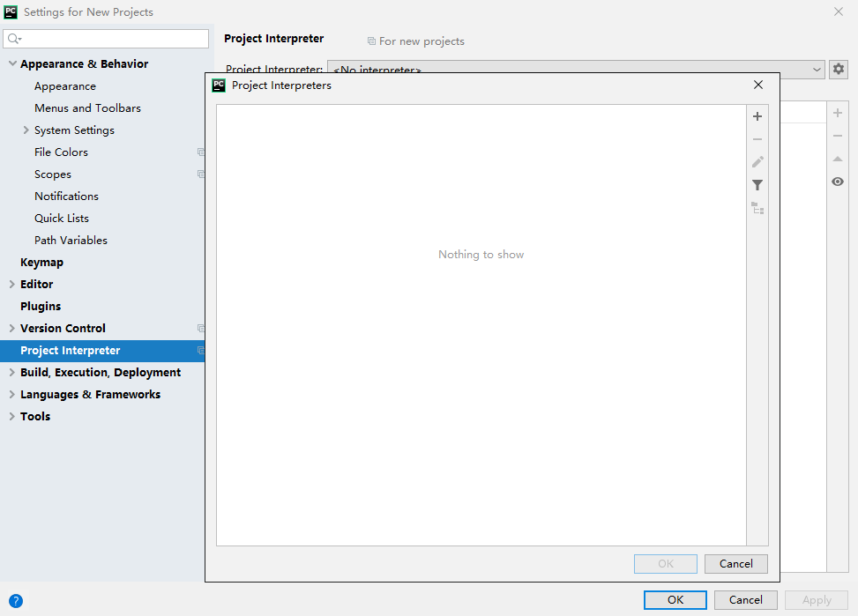Click the upgrade package up-arrow icon
Viewport: 858px width, 616px height.
click(837, 160)
